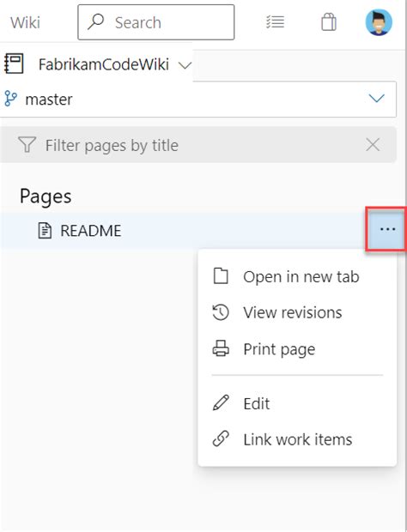Open the marketplace shopping bag icon
Screen dimensions: 407x532
(329, 22)
